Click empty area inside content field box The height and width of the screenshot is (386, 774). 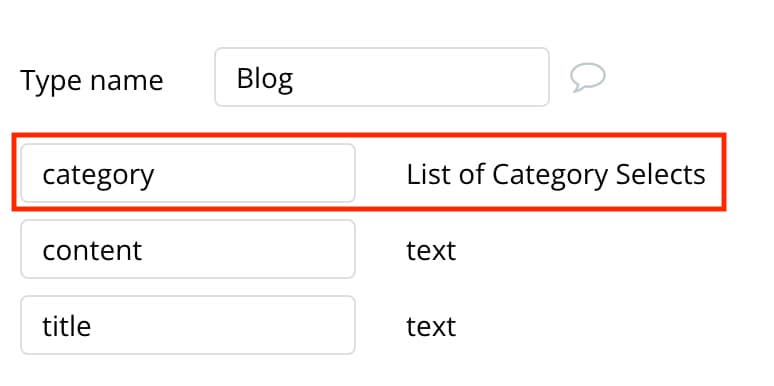pyautogui.click(x=247, y=249)
